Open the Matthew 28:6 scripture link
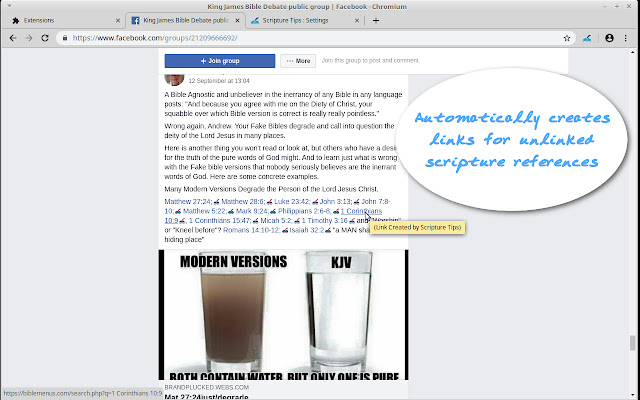 click(x=243, y=202)
